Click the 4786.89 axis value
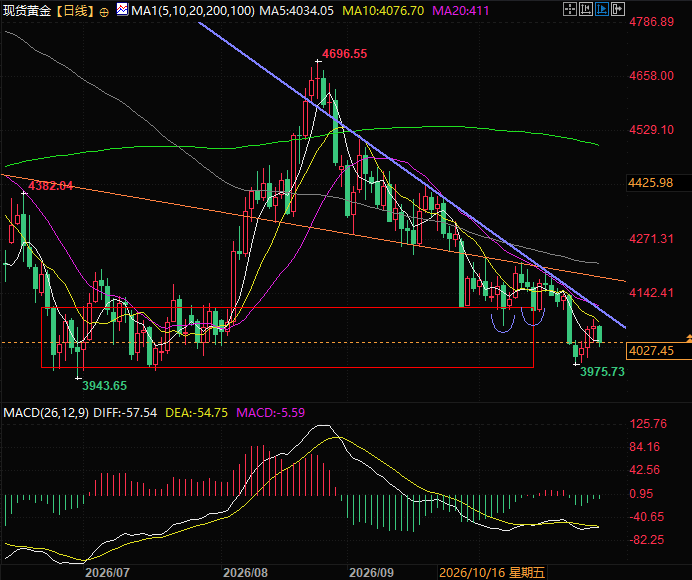692x580 pixels. point(651,22)
